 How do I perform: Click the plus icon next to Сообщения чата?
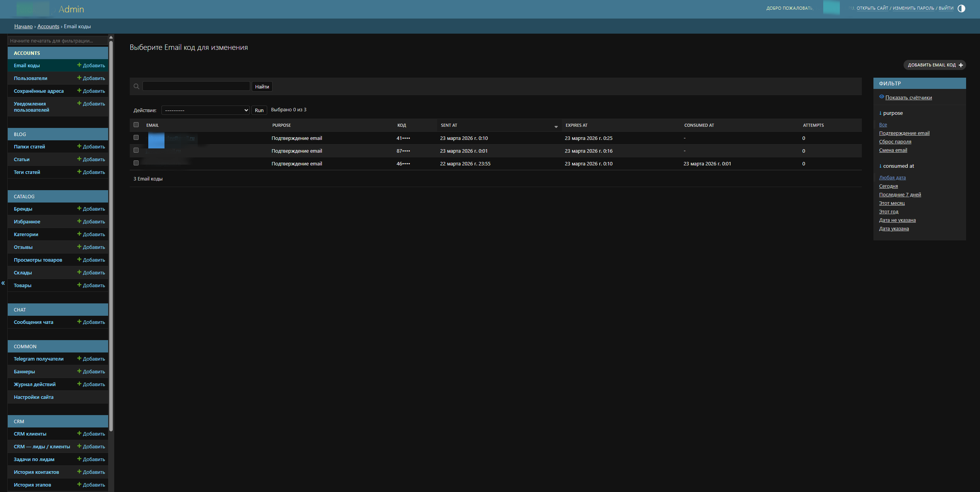pos(79,322)
